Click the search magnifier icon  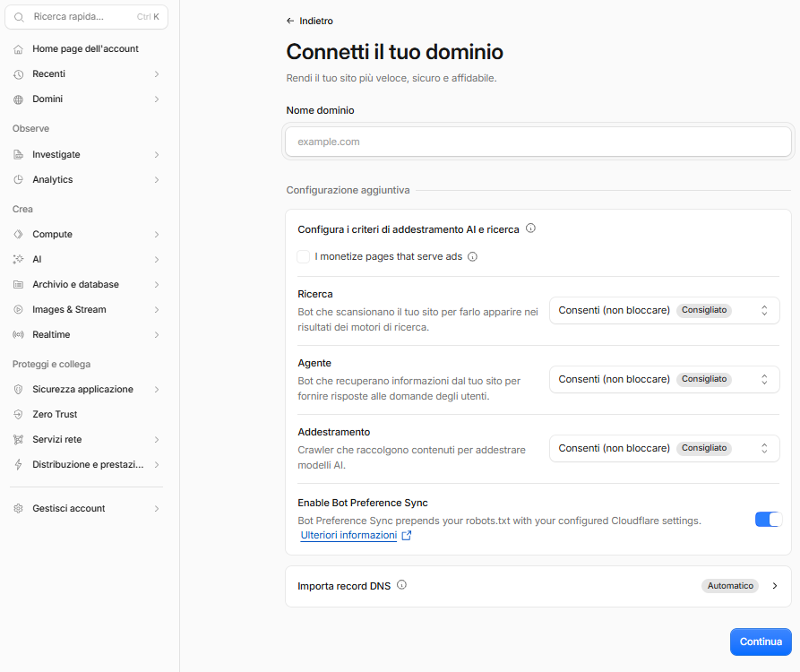point(19,17)
